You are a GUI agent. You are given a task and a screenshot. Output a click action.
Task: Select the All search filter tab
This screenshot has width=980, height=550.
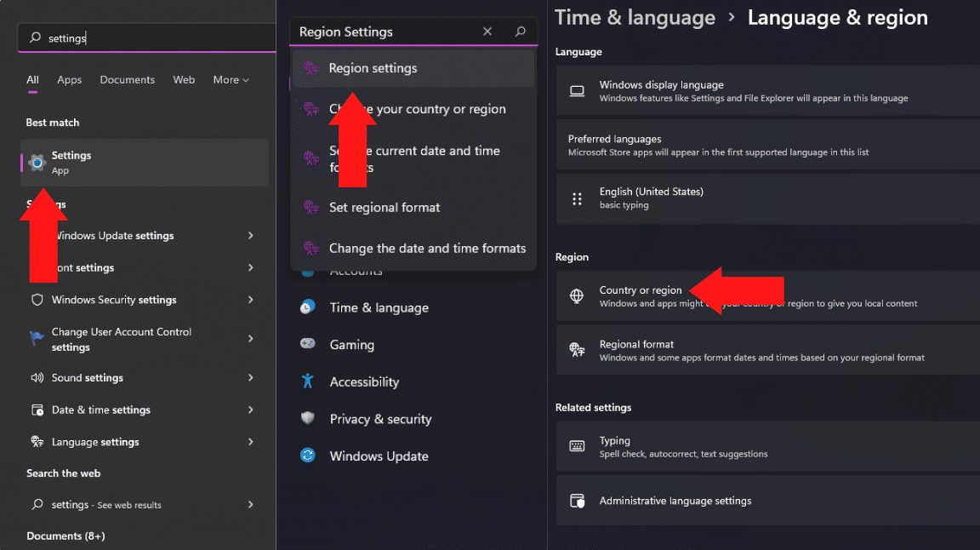(x=32, y=79)
